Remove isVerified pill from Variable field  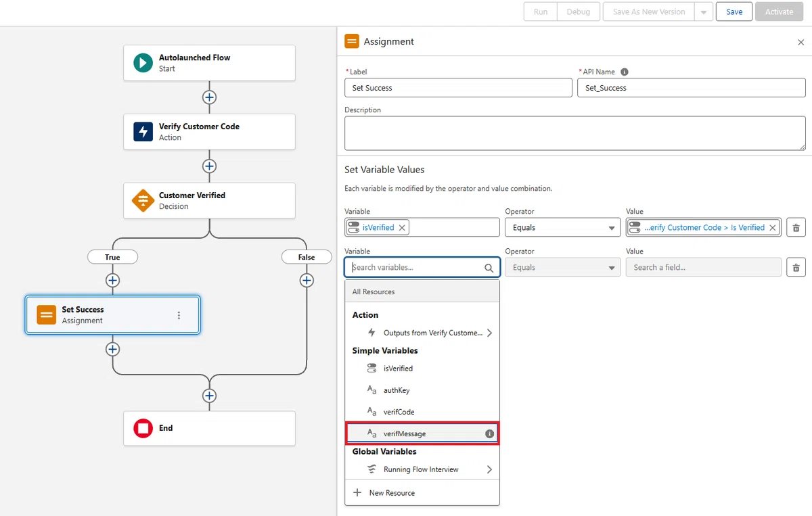(x=402, y=228)
